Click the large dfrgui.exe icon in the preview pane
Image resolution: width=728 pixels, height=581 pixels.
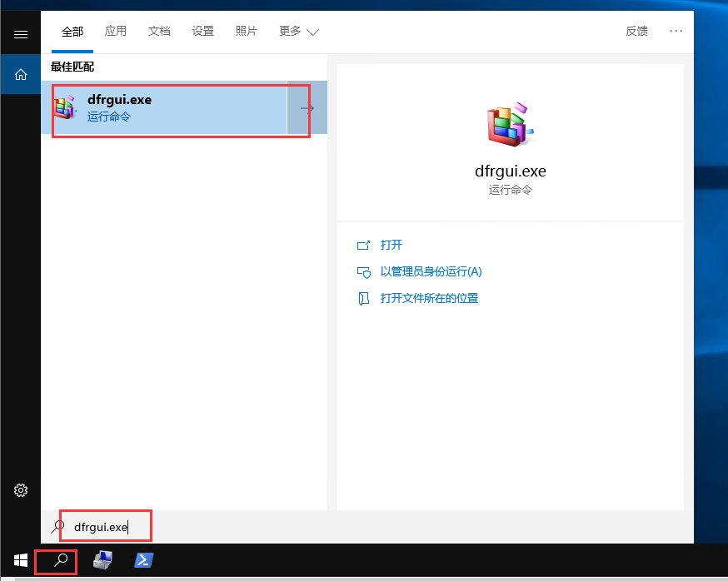click(509, 125)
